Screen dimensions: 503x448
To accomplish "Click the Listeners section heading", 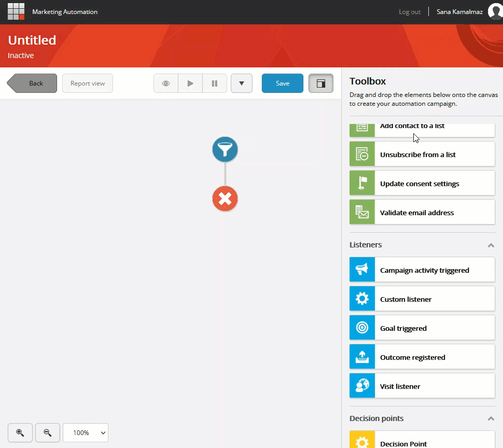I will point(366,245).
